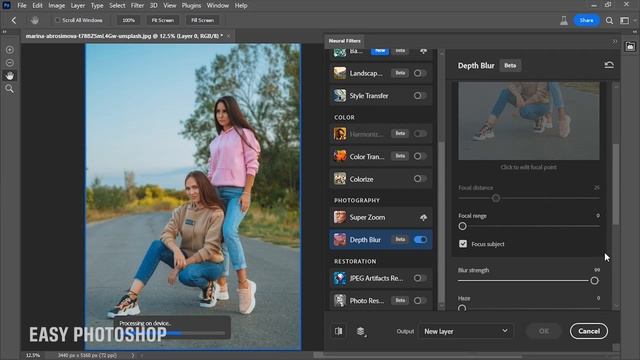Click the Depth Blur filter icon
Viewport: 640px width, 360px height.
[340, 240]
